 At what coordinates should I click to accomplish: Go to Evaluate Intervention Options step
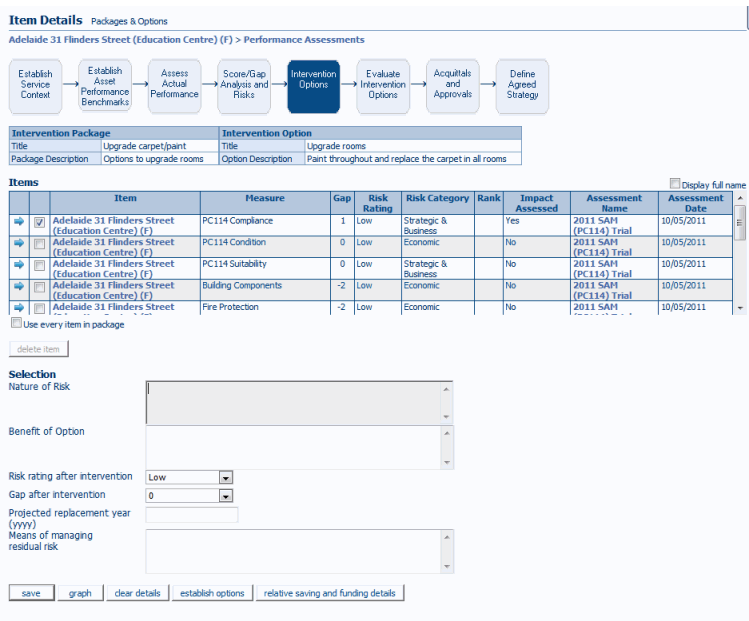(x=383, y=86)
